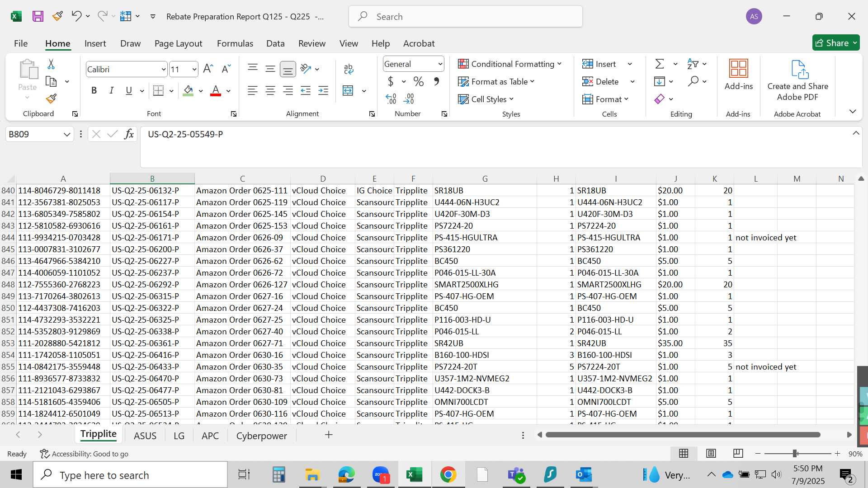
Task: Click the Percent Style icon
Action: [x=419, y=82]
